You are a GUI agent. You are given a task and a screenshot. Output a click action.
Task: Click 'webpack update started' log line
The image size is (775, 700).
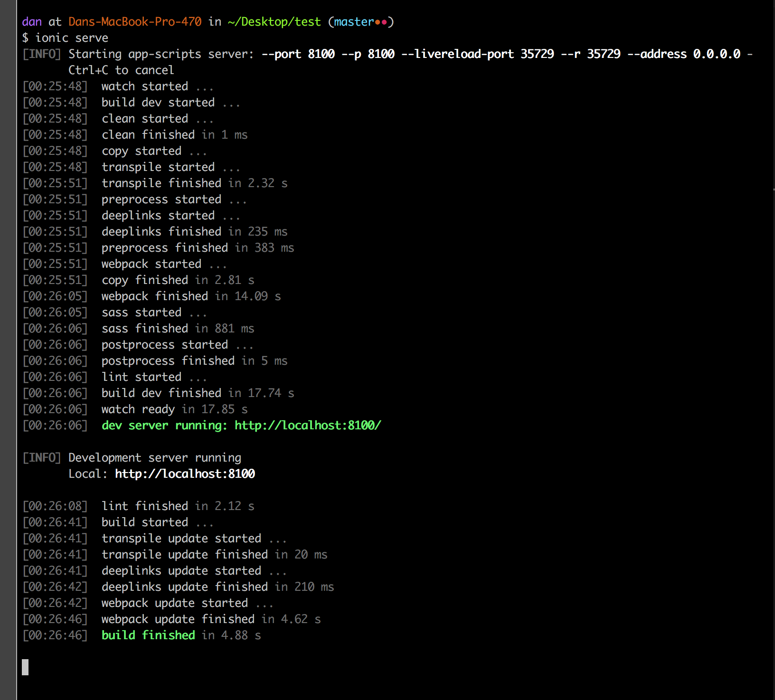pos(187,603)
